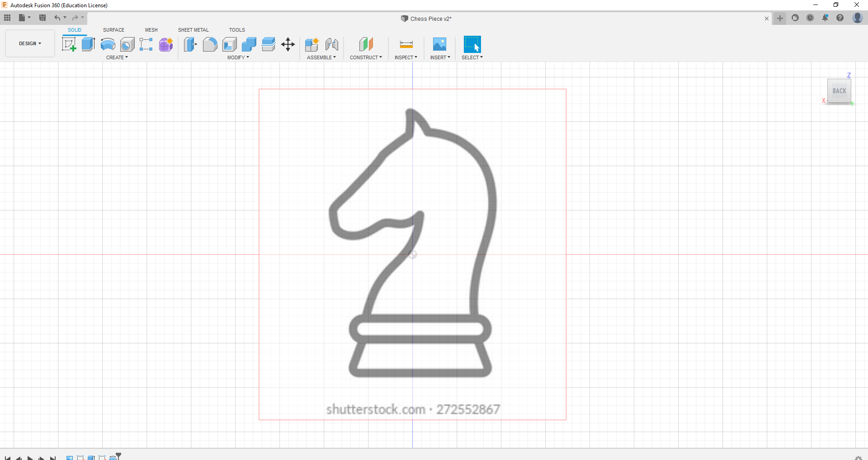Screen dimensions: 868x460
Task: Open the extensions icon in top bar
Action: pos(795,18)
